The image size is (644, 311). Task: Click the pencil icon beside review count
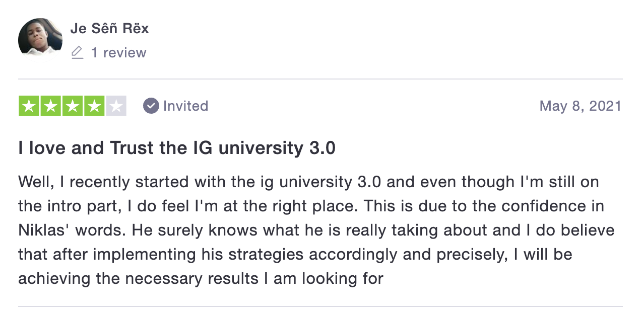click(x=77, y=53)
